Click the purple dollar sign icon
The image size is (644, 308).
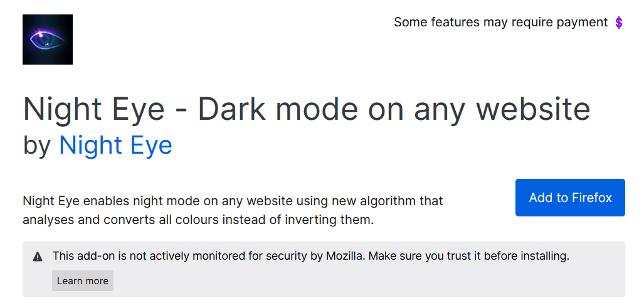619,23
